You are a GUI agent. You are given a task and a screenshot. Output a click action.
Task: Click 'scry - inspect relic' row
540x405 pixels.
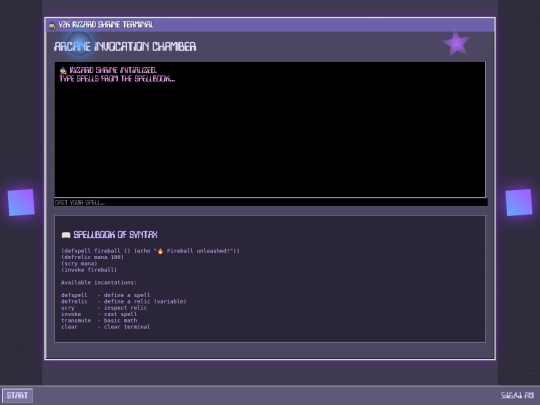click(104, 308)
